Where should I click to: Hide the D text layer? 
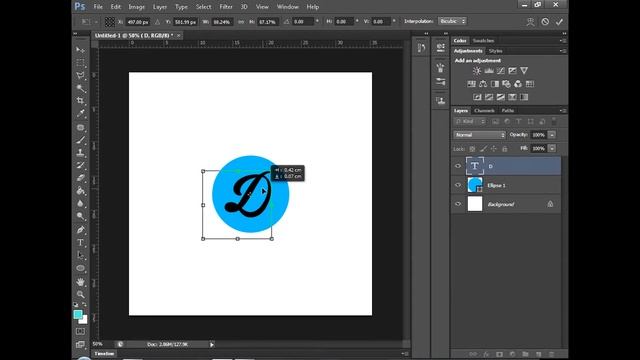tap(458, 166)
